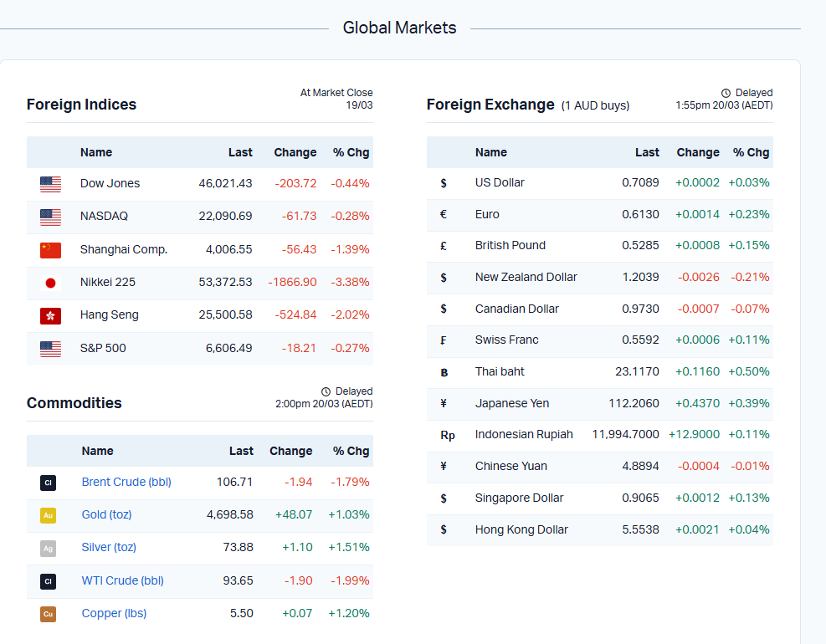This screenshot has width=826, height=644.
Task: Click the clock icon above Foreign Exchange table
Action: point(726,93)
